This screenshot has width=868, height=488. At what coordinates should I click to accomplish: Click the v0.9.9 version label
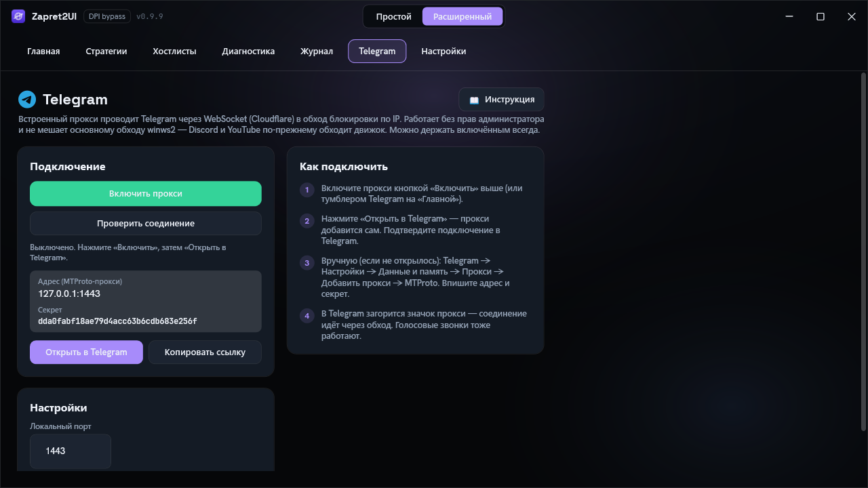pyautogui.click(x=150, y=16)
